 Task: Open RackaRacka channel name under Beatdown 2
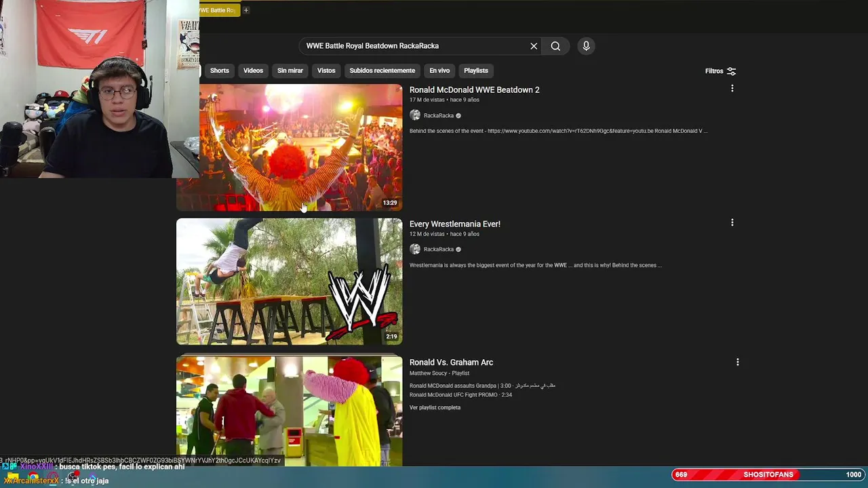439,116
